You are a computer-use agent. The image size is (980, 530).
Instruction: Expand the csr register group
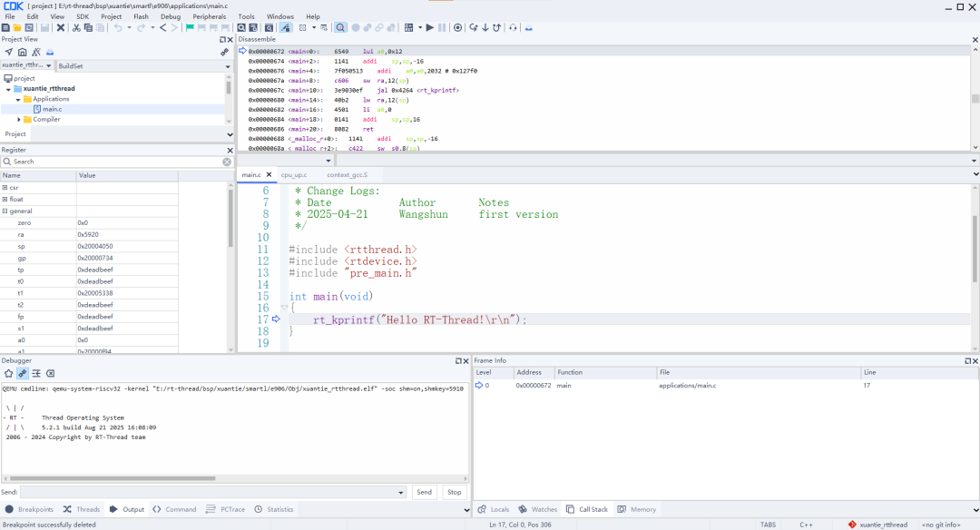click(x=5, y=187)
